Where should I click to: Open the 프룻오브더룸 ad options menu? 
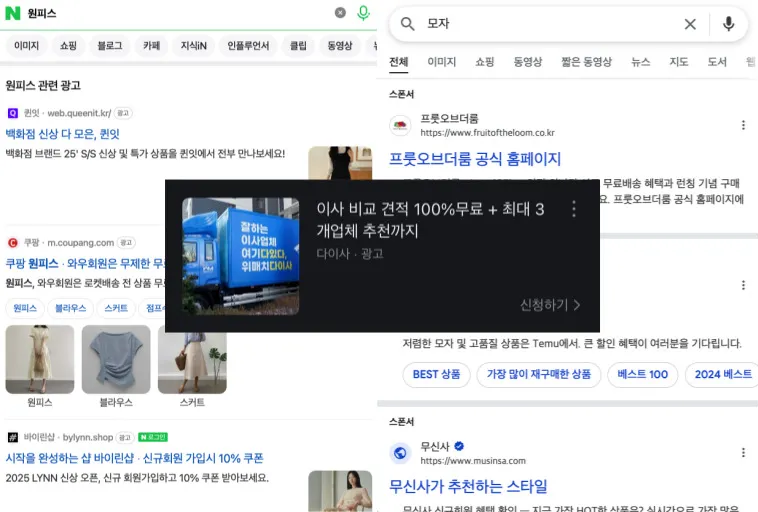tap(743, 125)
